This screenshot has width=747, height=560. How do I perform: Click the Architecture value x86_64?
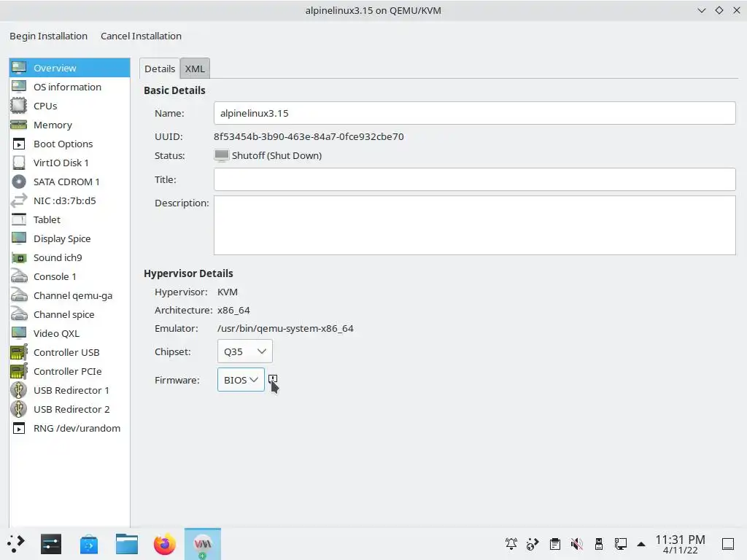click(x=233, y=311)
